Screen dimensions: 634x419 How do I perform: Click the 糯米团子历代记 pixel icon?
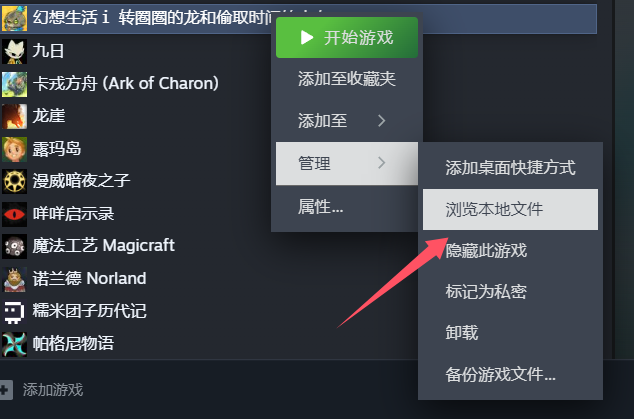(14, 311)
